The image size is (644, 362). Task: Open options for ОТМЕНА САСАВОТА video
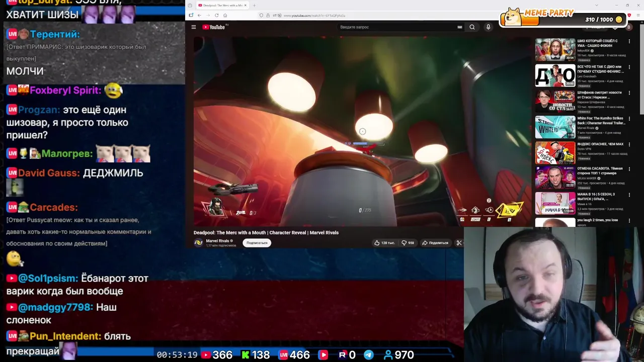tap(629, 169)
